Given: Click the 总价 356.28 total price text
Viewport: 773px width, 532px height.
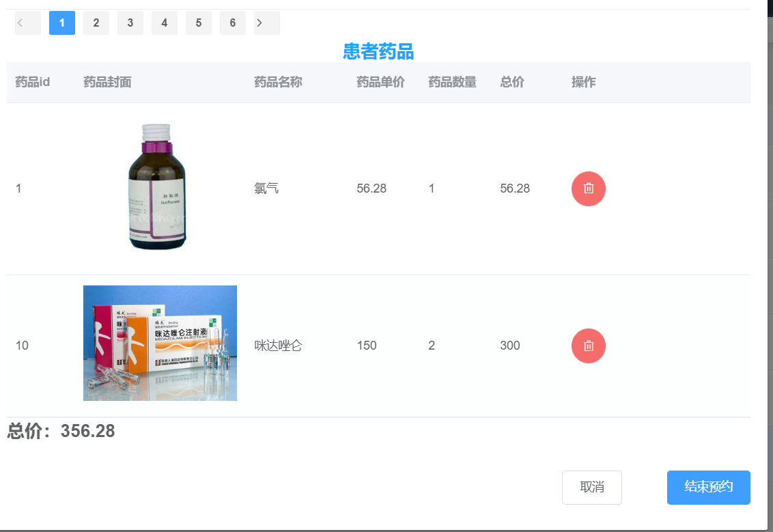Looking at the screenshot, I should point(59,431).
